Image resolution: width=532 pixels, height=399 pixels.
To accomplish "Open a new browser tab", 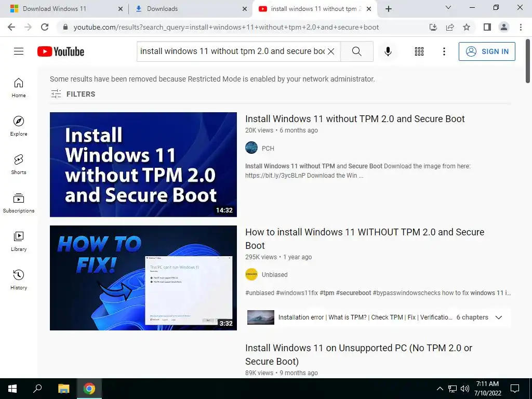I will (389, 9).
